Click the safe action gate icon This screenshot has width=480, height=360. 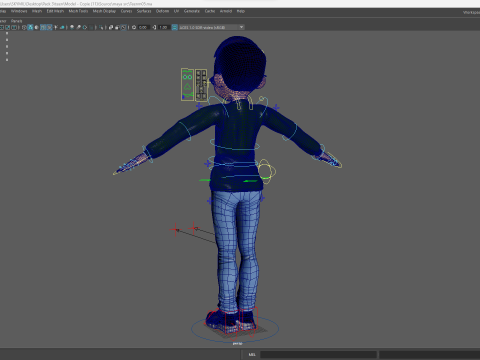click(8, 27)
